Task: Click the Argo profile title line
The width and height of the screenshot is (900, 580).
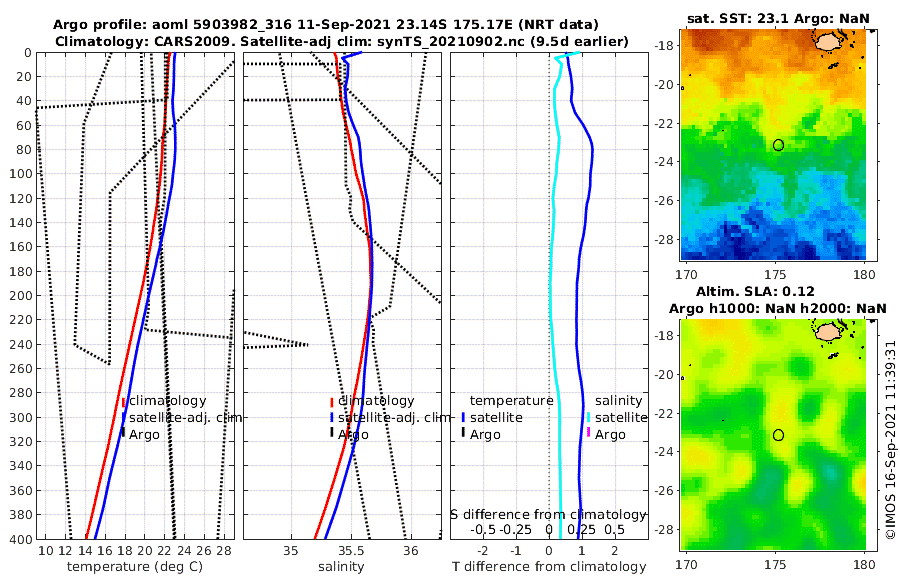Action: point(325,25)
